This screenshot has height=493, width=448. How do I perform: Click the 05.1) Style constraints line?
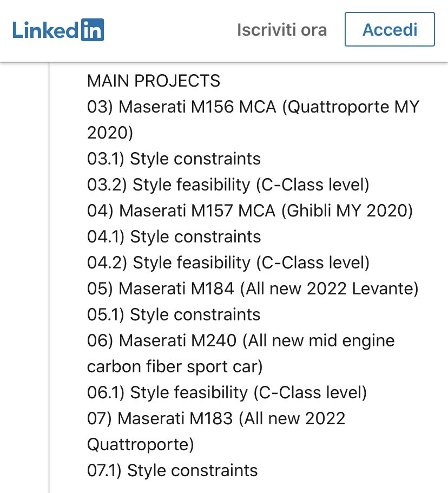coord(174,314)
